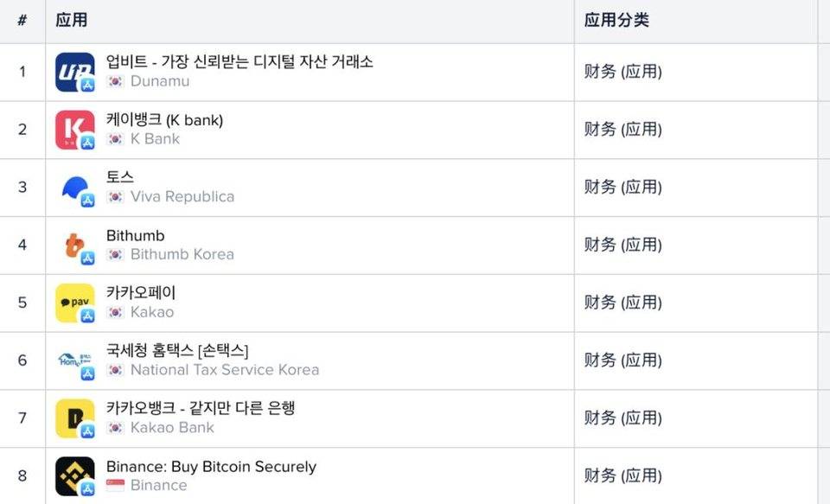Click the # rank column header
830x504 pixels.
(22, 21)
